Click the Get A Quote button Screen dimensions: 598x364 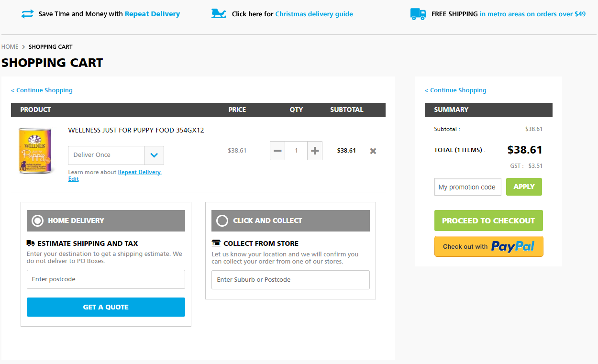(x=106, y=307)
